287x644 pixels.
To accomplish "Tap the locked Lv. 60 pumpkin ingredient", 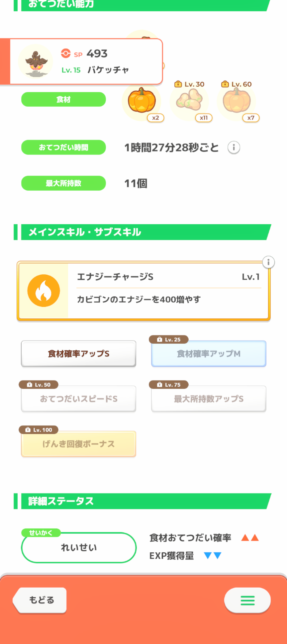I will [237, 101].
